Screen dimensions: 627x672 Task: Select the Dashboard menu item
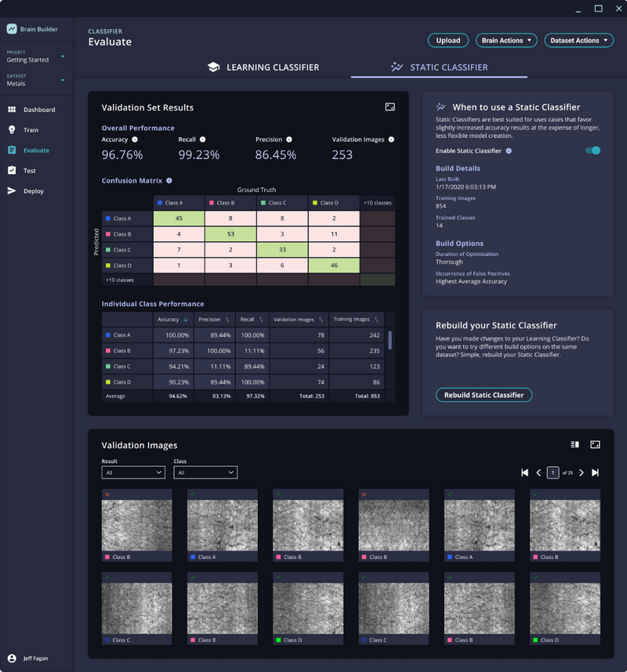(38, 110)
